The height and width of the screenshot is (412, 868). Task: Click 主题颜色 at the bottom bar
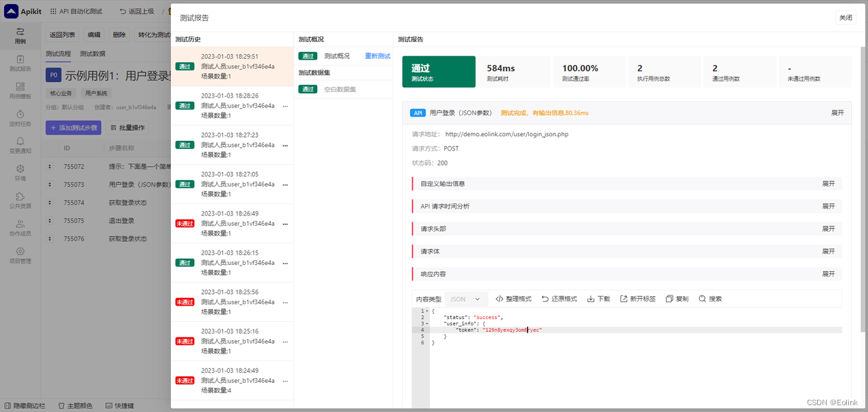[75, 405]
